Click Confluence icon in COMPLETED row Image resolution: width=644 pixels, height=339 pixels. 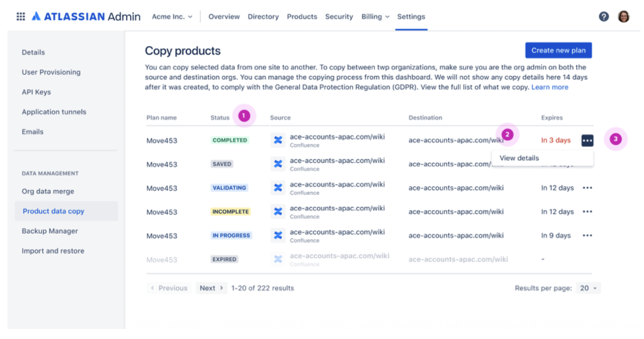(278, 140)
